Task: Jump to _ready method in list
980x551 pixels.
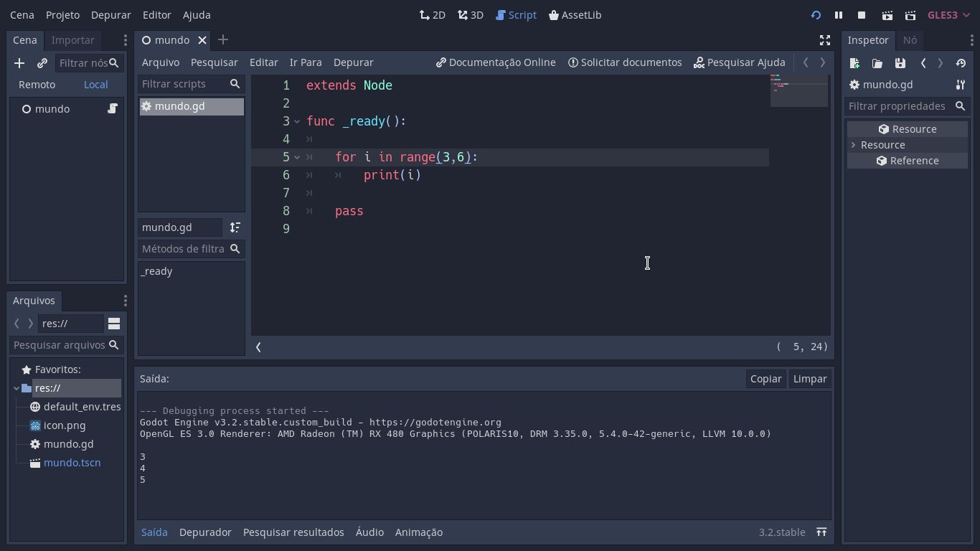Action: tap(157, 271)
